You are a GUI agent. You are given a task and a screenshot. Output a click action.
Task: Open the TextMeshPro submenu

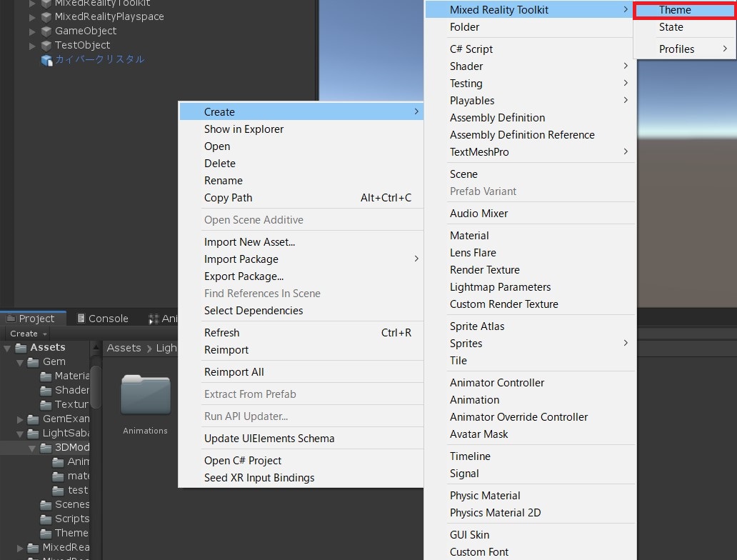529,152
